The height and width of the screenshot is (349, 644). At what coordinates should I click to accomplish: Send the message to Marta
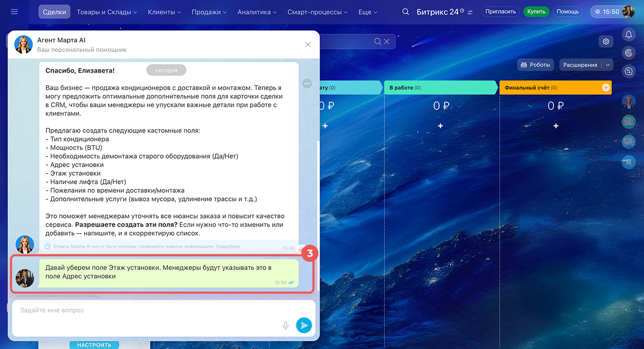tap(304, 325)
